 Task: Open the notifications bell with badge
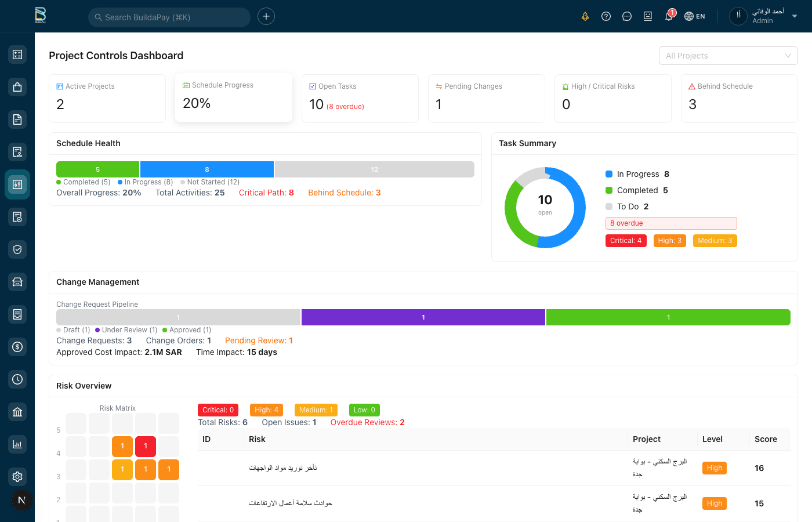(x=668, y=16)
